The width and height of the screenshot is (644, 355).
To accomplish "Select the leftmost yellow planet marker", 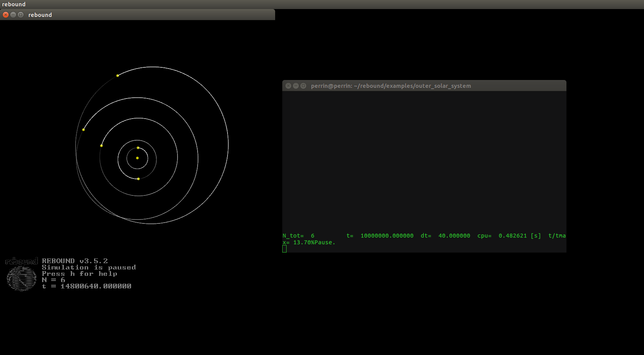I will click(83, 129).
